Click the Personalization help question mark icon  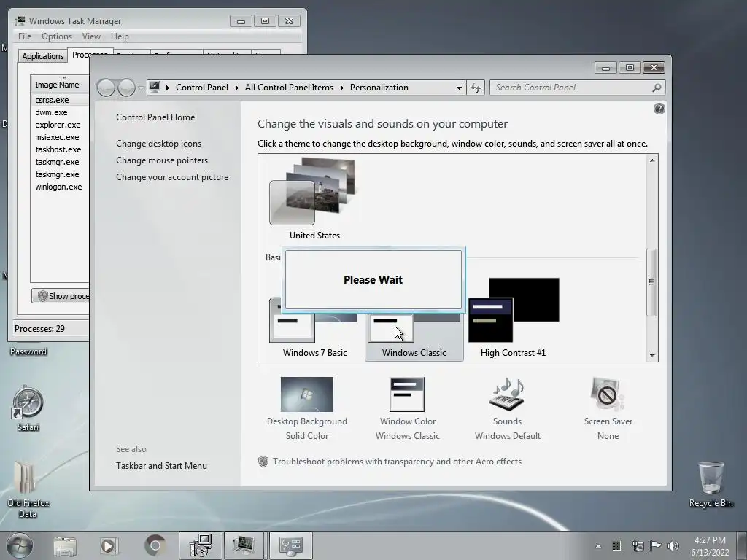[x=659, y=109]
